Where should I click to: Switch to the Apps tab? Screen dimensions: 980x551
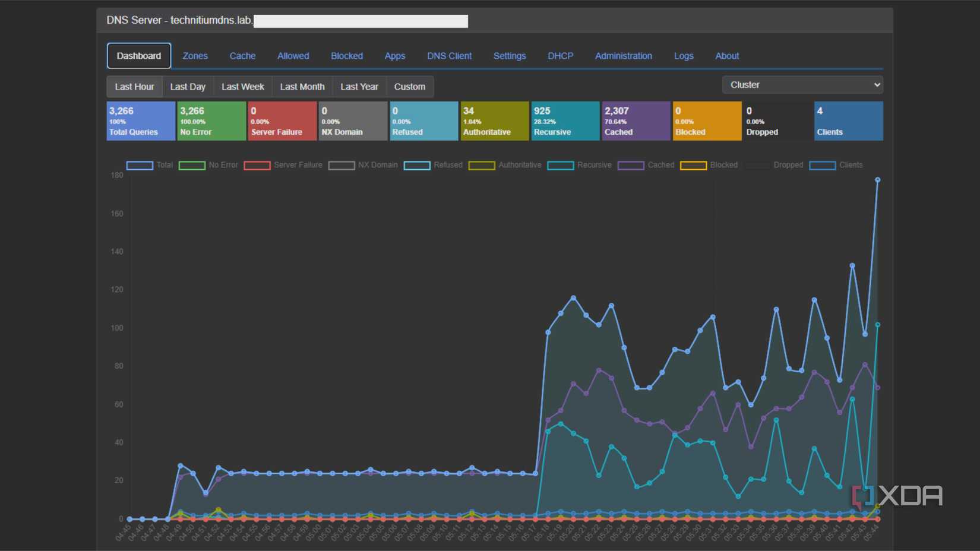tap(395, 56)
